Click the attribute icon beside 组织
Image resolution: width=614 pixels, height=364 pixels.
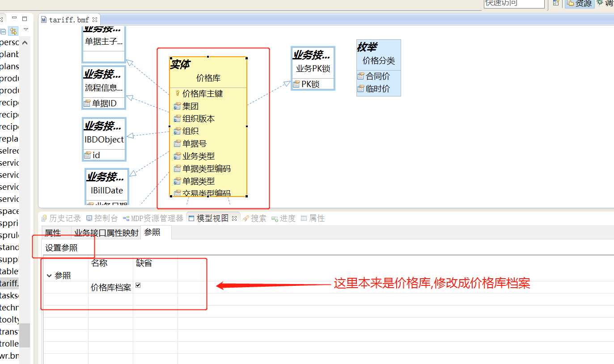177,131
